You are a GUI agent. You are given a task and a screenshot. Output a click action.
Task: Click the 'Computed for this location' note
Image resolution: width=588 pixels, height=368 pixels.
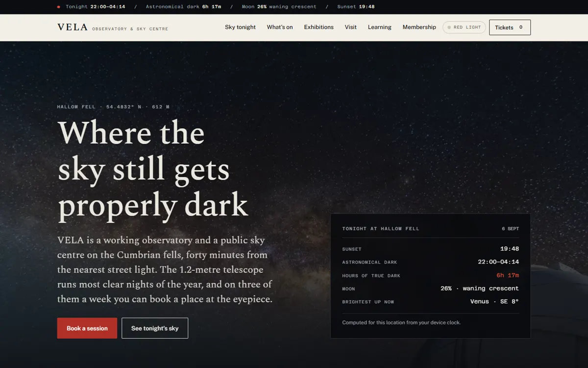pyautogui.click(x=401, y=322)
